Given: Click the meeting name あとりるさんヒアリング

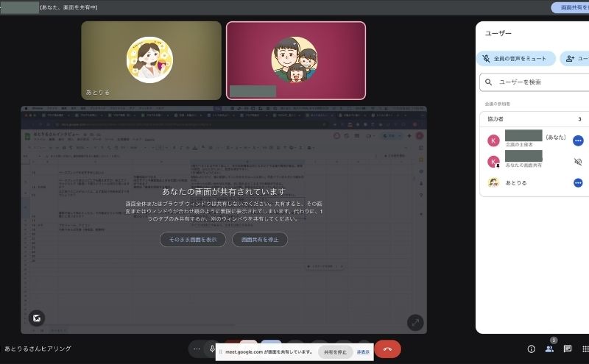Looking at the screenshot, I should pyautogui.click(x=38, y=349).
